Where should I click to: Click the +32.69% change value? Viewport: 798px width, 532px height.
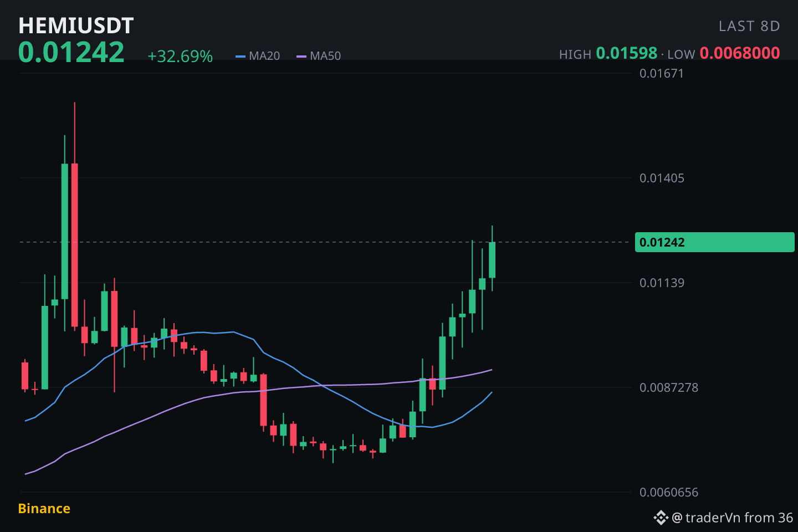(180, 57)
